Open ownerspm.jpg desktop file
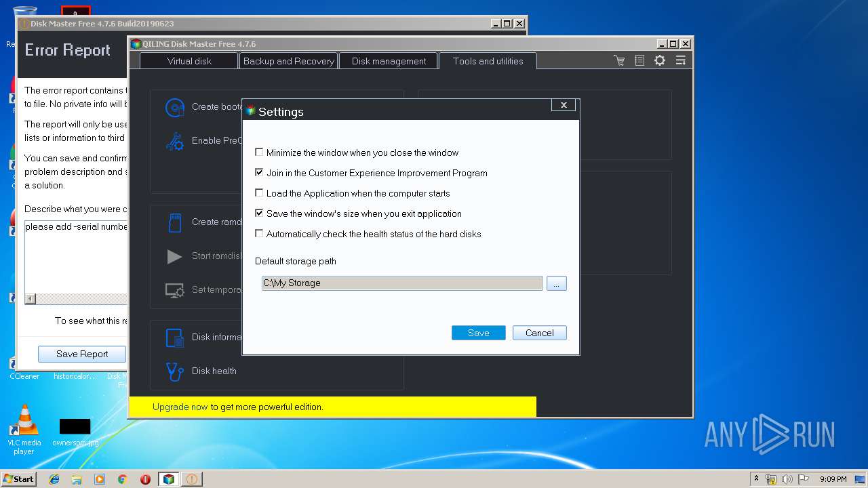This screenshot has width=868, height=488. tap(75, 432)
